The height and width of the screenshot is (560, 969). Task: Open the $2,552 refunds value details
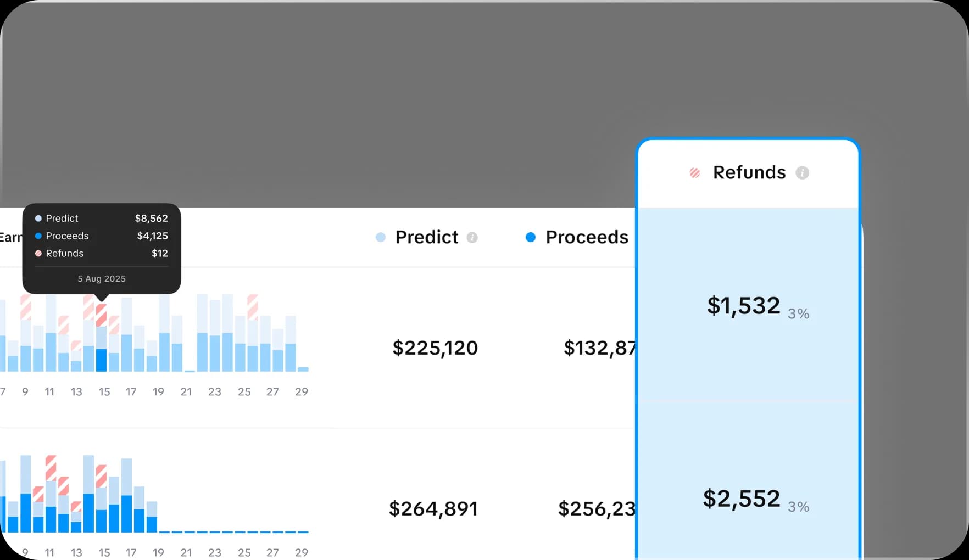point(740,498)
